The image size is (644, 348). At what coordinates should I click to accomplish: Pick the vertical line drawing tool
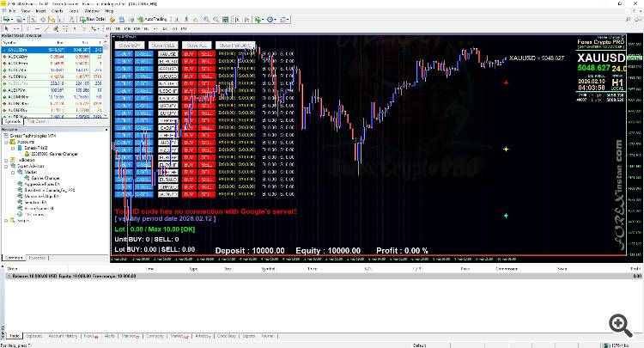point(28,28)
